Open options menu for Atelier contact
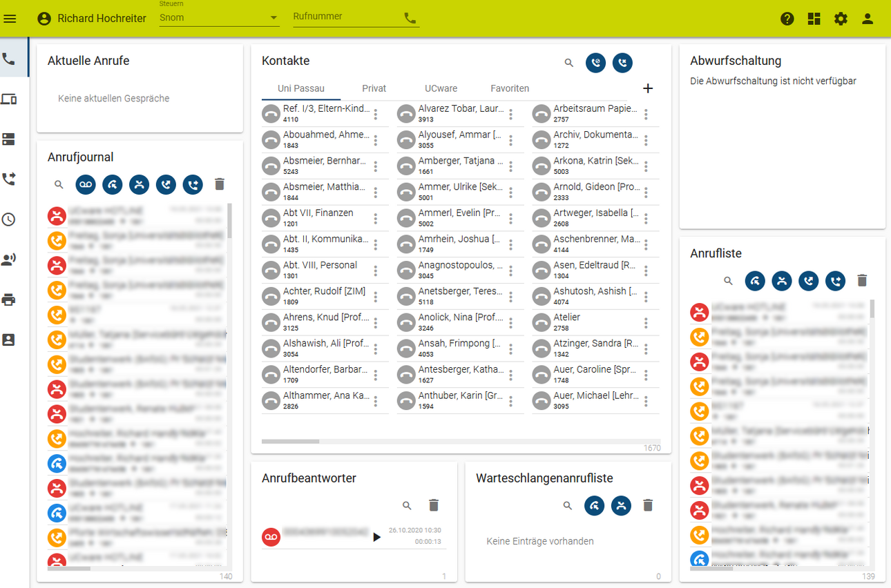 coord(646,323)
